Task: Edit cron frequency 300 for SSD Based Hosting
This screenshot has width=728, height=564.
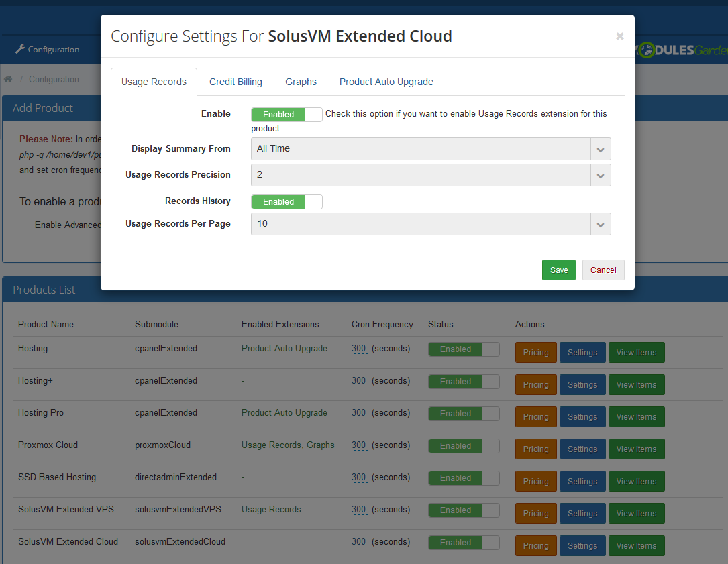Action: pos(358,477)
